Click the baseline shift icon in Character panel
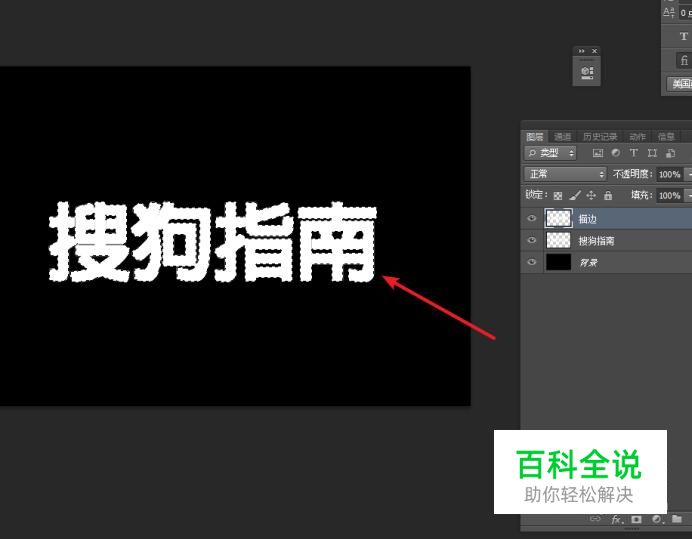 (669, 12)
